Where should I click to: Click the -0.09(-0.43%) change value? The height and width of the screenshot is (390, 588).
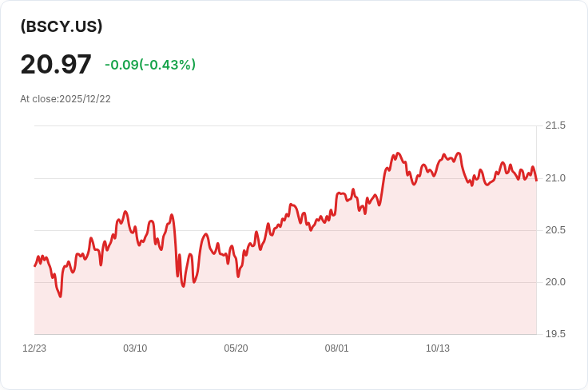[x=150, y=65]
